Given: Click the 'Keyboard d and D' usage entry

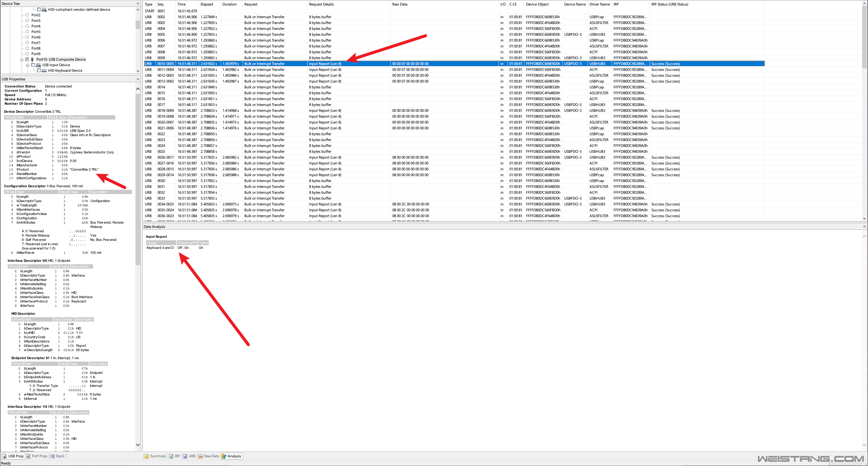Looking at the screenshot, I should click(x=160, y=248).
